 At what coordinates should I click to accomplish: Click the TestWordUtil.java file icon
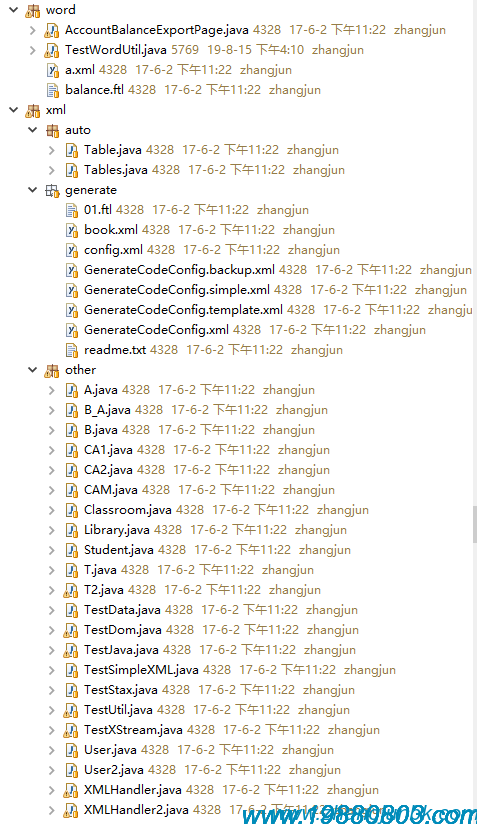click(x=52, y=50)
